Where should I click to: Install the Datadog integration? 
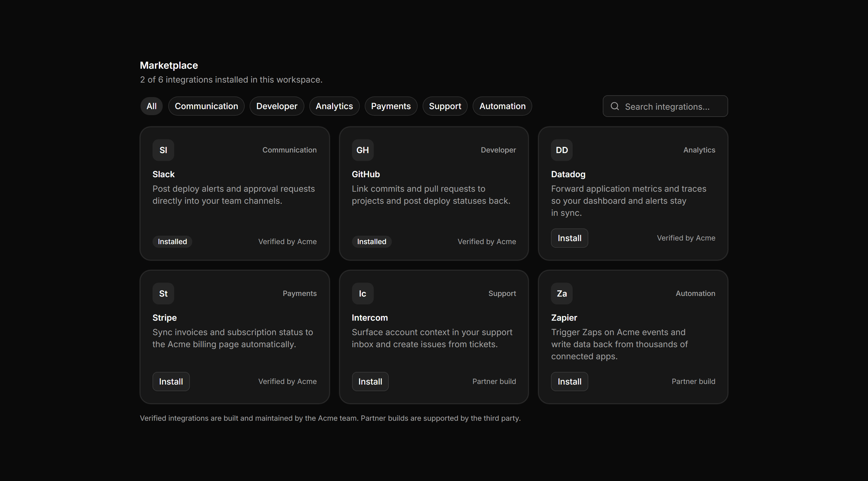point(569,238)
